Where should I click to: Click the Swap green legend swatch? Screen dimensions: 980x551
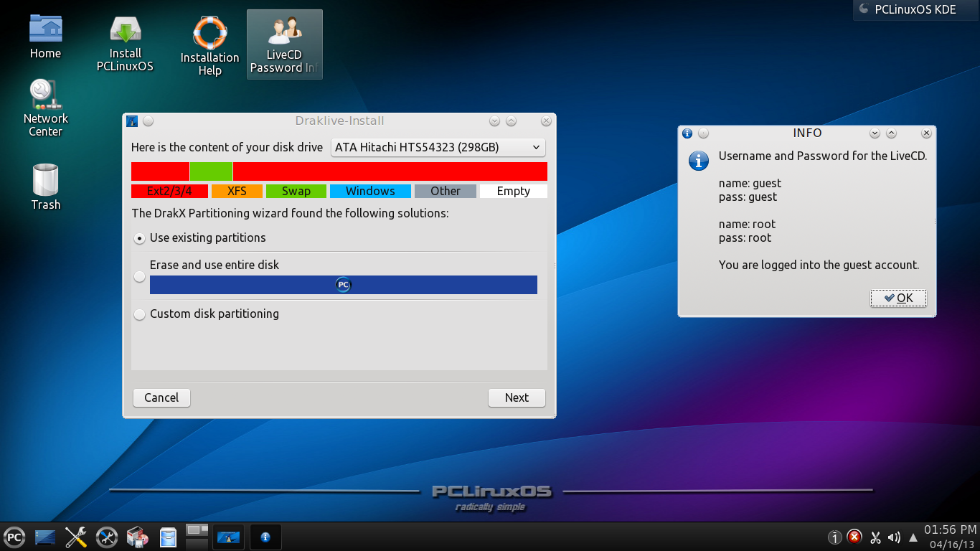click(x=296, y=192)
